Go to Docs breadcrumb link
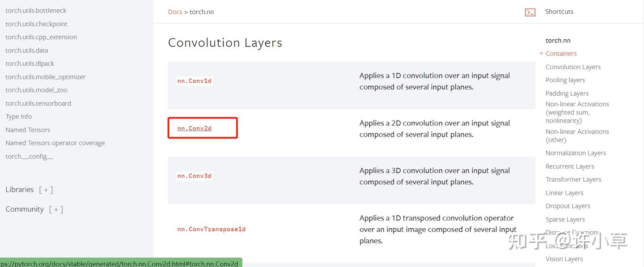The height and width of the screenshot is (267, 644). pyautogui.click(x=175, y=12)
